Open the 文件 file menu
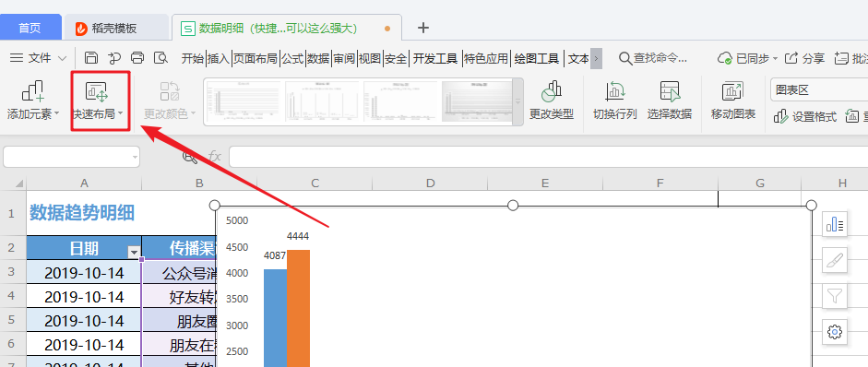 [x=39, y=58]
